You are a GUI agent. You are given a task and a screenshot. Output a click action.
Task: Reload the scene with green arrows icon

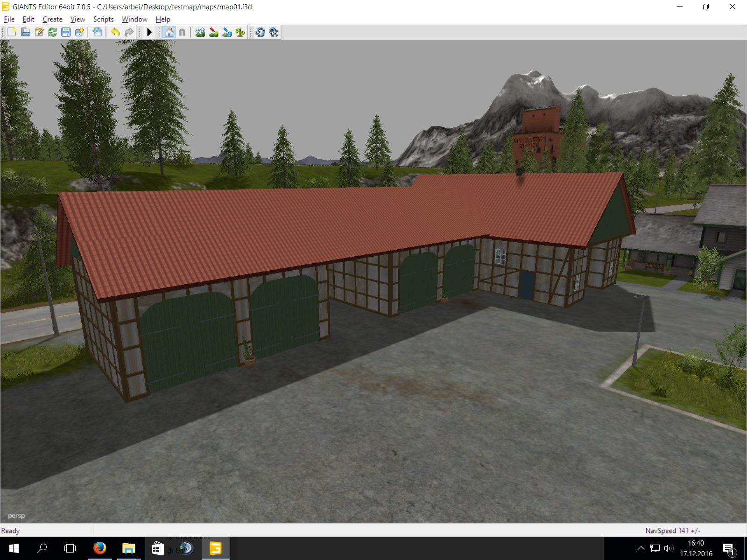point(52,32)
